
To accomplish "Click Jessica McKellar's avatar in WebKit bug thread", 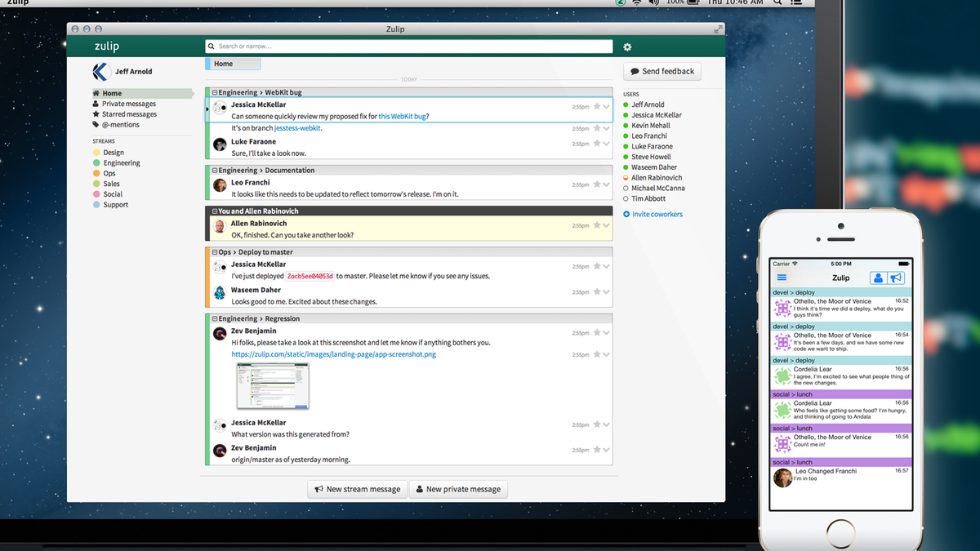I will [220, 107].
